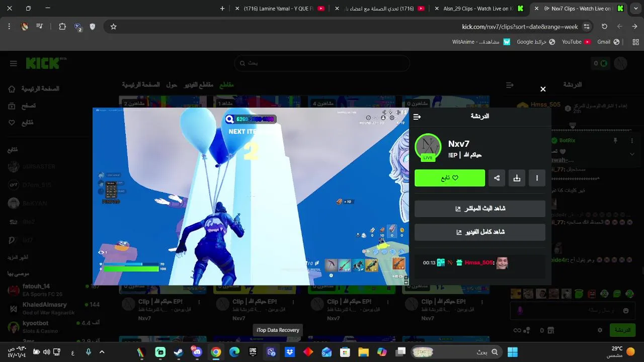Click the chat message input field
644x362 pixels.
click(573, 311)
